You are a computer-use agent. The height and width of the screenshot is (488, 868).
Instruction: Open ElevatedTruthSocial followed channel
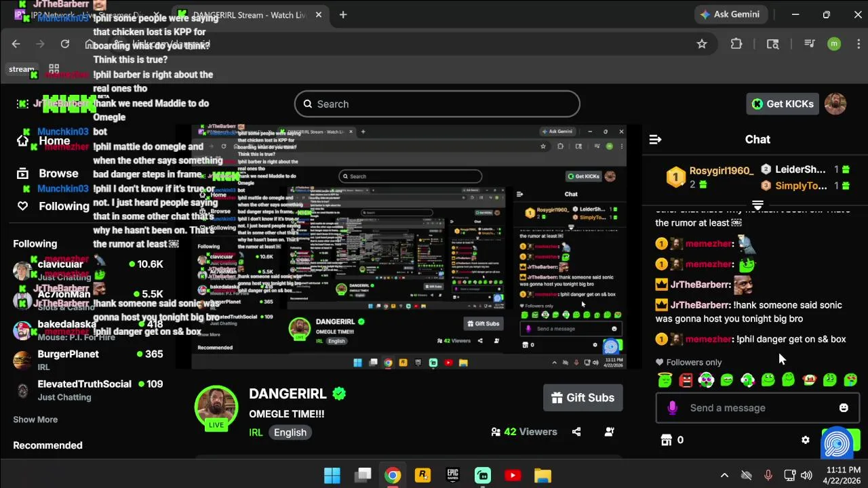(x=88, y=390)
